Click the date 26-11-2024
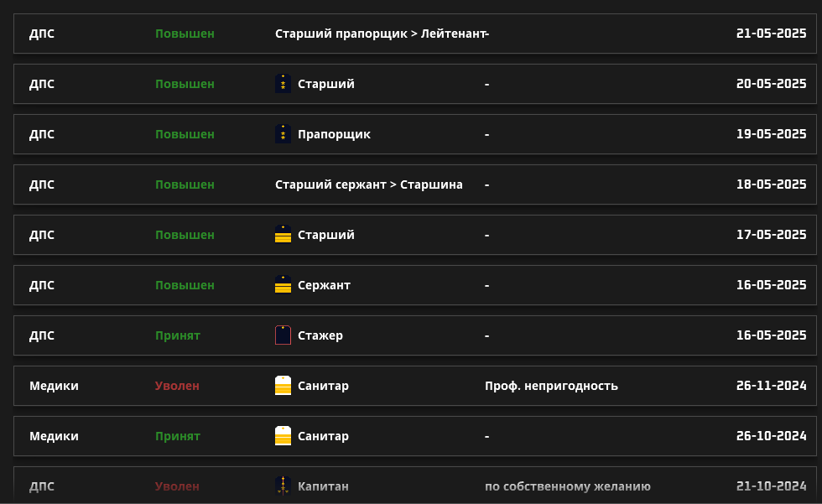This screenshot has height=504, width=822. click(771, 386)
